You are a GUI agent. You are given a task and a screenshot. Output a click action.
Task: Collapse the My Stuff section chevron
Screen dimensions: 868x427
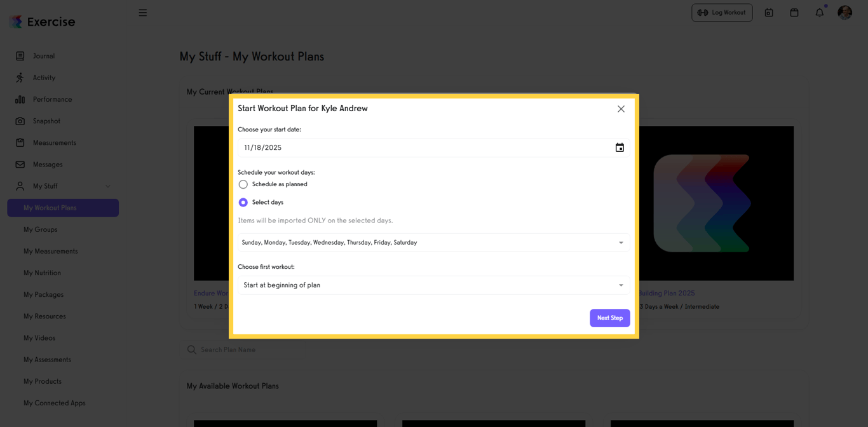108,186
